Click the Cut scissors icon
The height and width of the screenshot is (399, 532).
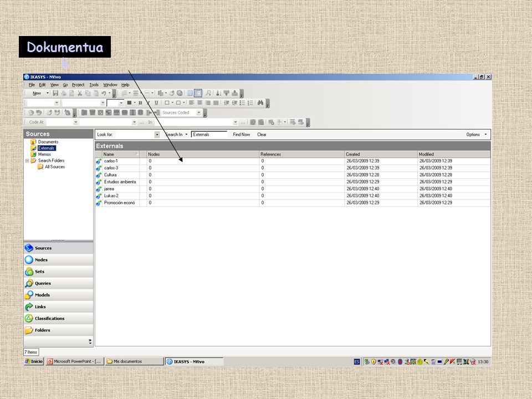(80, 93)
